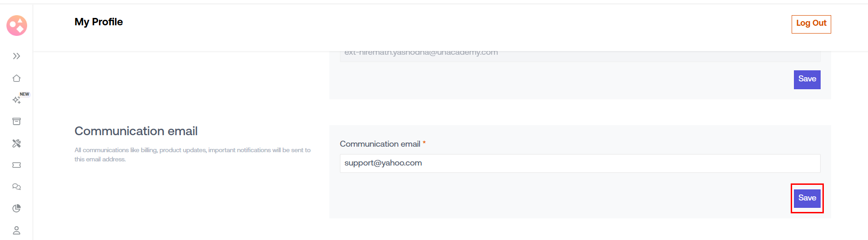Open the archive box icon
The height and width of the screenshot is (240, 868).
coord(17,121)
